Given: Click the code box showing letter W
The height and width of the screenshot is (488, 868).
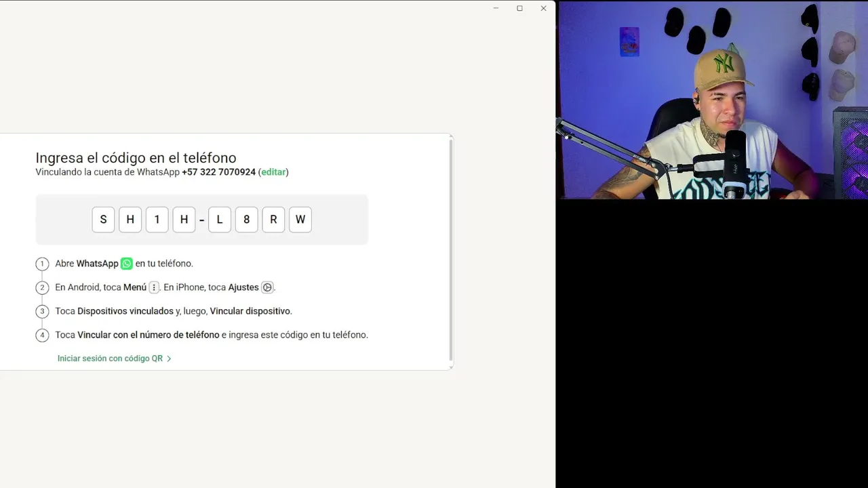Looking at the screenshot, I should tap(300, 220).
